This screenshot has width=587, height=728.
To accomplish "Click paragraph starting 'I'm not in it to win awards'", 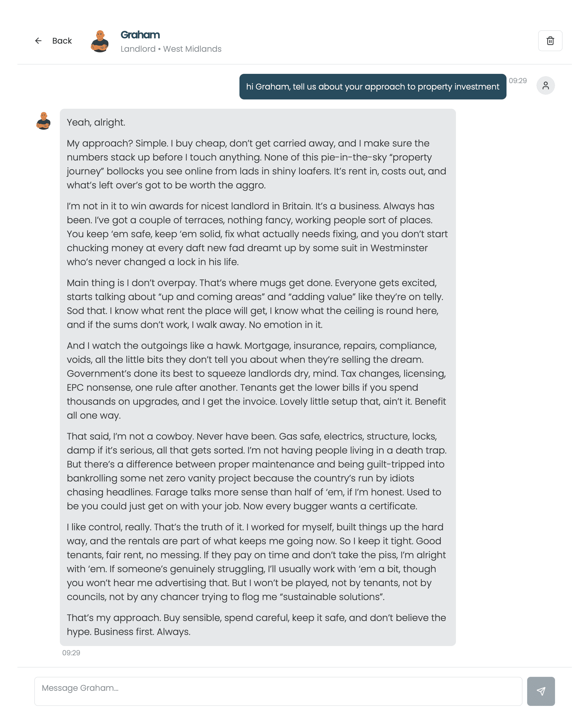I will point(257,234).
